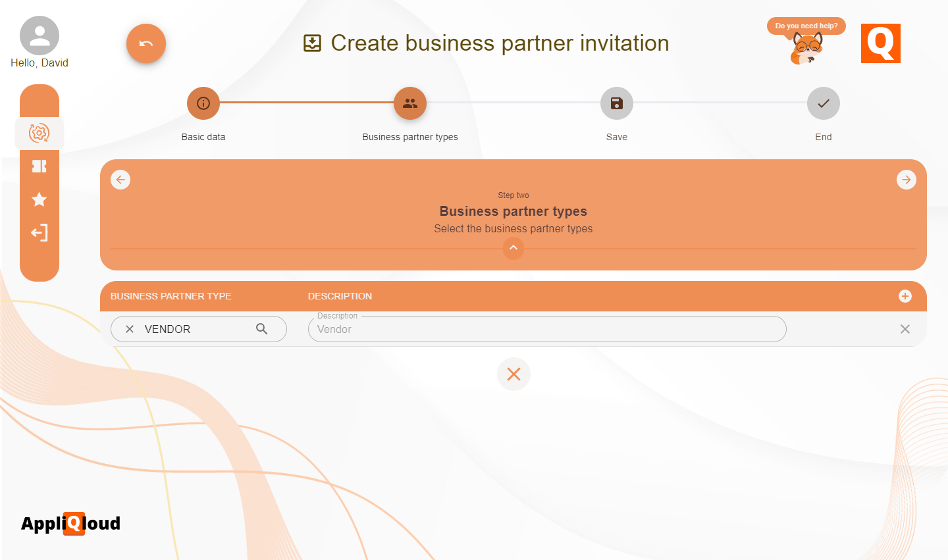Select the Business partner types step icon

[x=409, y=103]
